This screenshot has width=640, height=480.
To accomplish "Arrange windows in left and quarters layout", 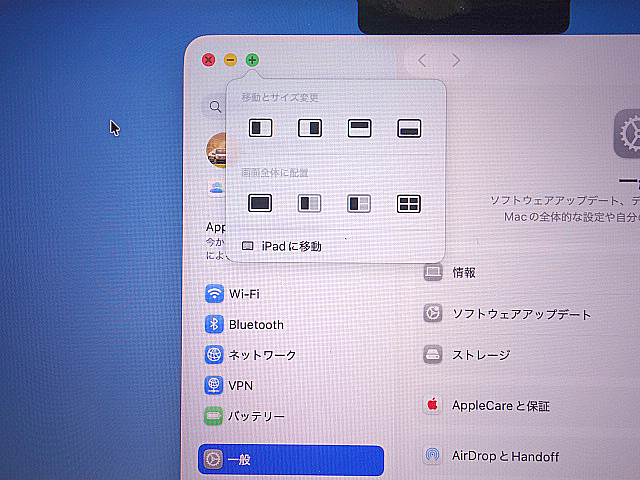I will [x=360, y=203].
